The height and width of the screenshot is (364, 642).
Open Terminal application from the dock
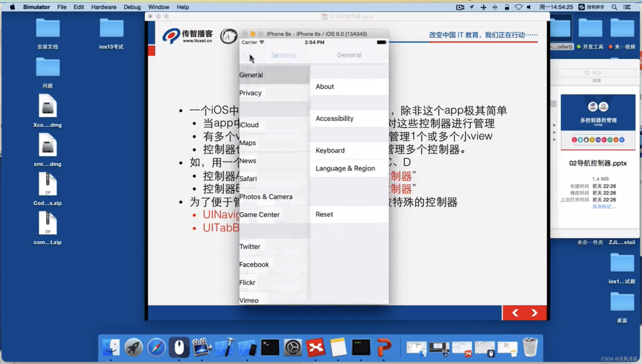point(270,348)
